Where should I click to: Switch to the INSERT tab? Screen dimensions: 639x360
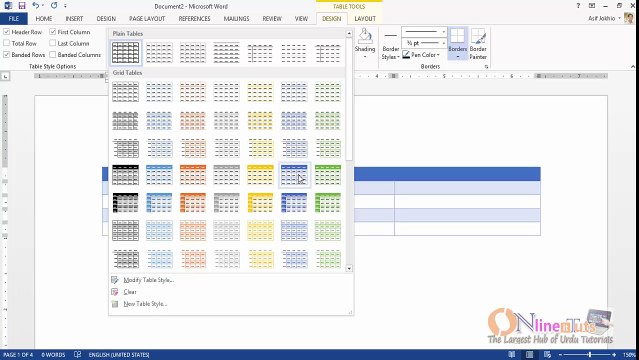74,19
